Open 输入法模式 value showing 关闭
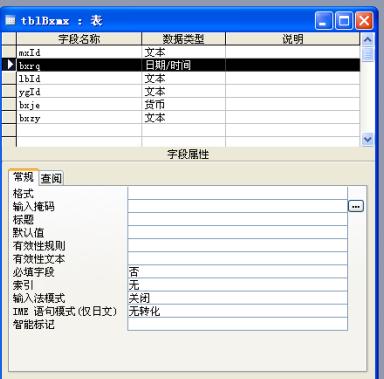The width and height of the screenshot is (384, 379). pyautogui.click(x=237, y=298)
